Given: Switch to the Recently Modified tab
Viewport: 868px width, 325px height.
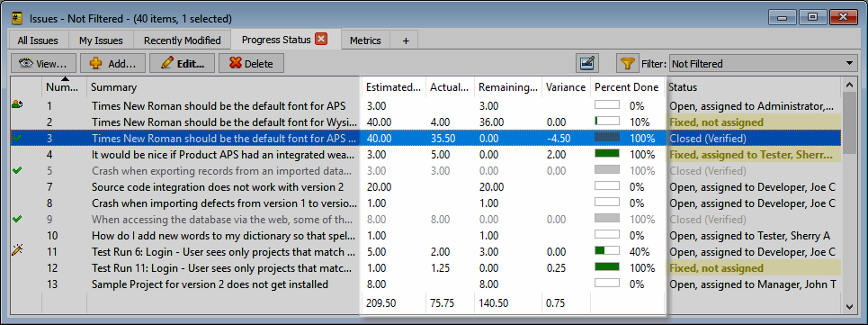Looking at the screenshot, I should [182, 41].
